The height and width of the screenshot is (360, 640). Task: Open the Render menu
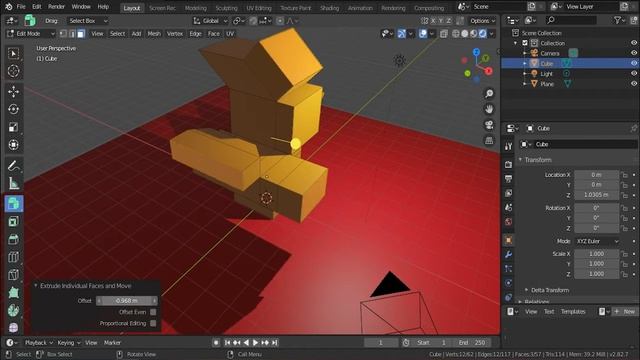(56, 7)
